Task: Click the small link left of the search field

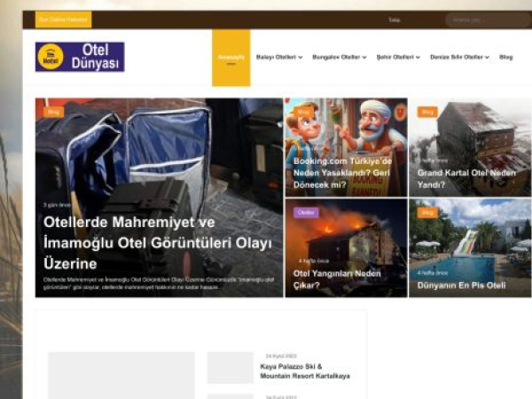Action: click(x=394, y=20)
